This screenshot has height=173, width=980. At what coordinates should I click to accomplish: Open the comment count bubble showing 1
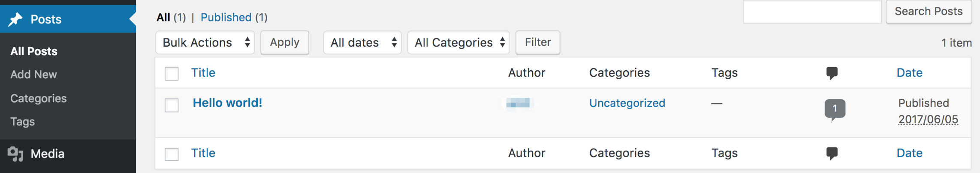coord(835,109)
